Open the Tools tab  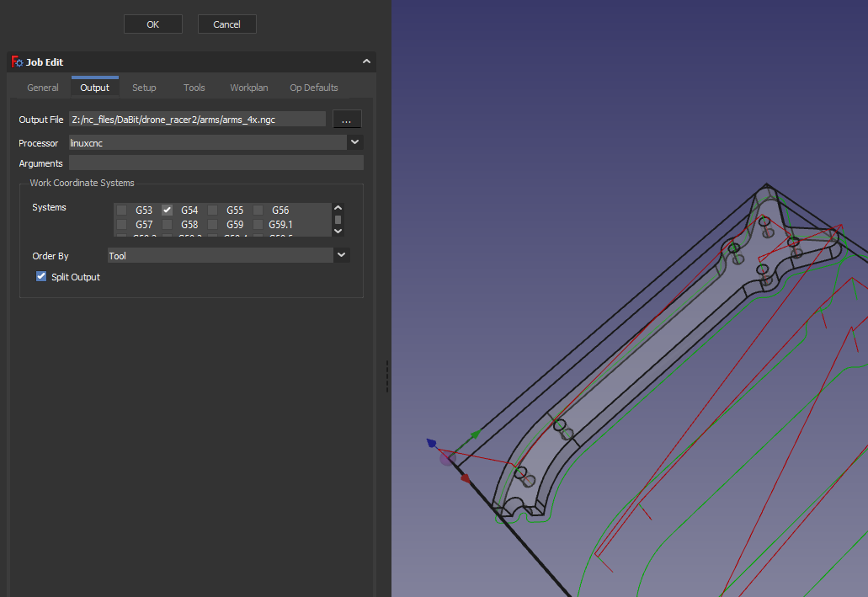[194, 87]
